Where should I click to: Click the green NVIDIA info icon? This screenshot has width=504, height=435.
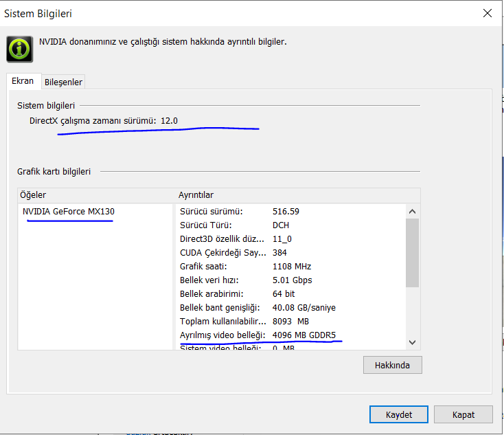(20, 49)
